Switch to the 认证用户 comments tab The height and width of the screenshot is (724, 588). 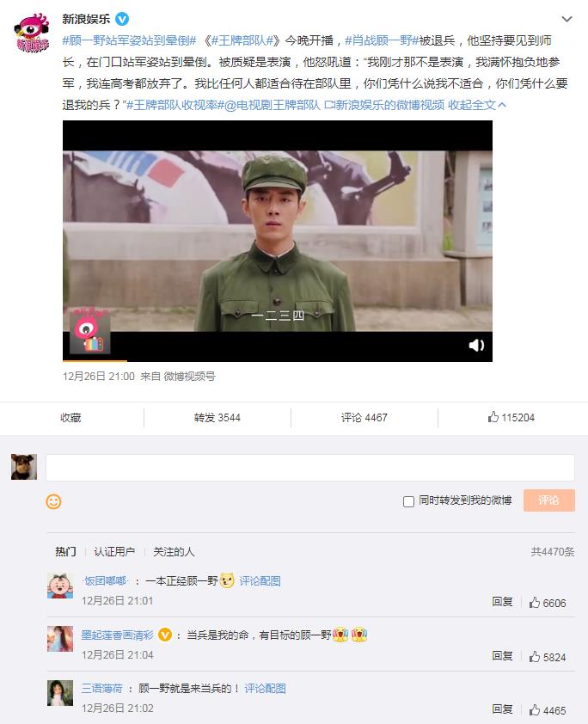pyautogui.click(x=114, y=551)
